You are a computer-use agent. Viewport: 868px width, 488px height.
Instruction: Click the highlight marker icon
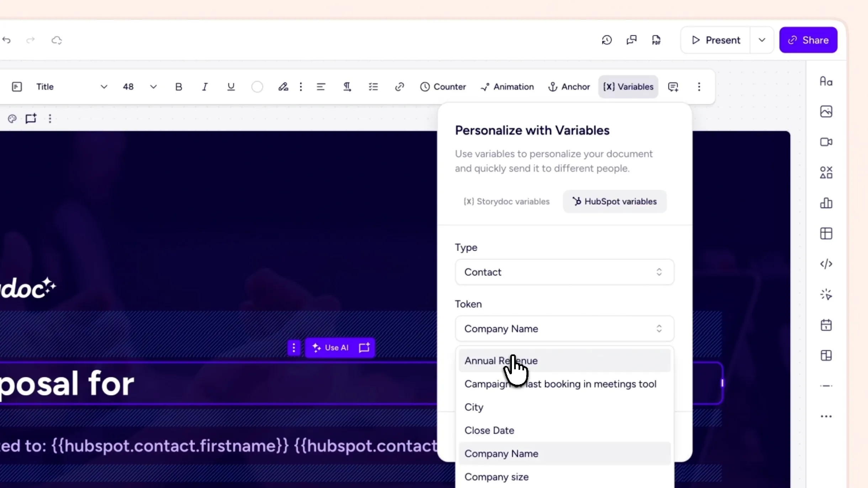[283, 87]
